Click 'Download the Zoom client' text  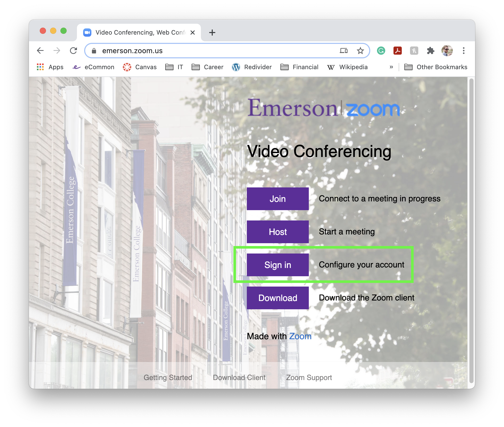366,298
